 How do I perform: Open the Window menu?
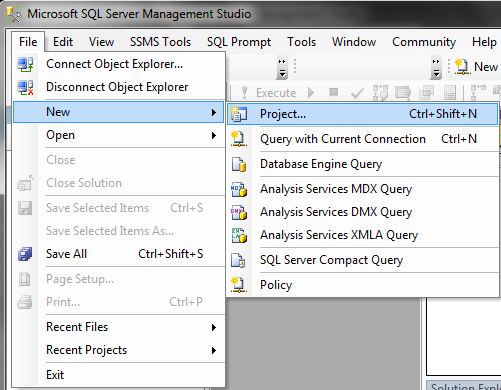[354, 42]
